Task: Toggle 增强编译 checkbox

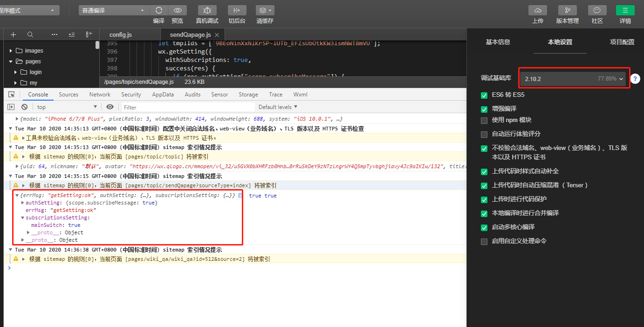Action: point(484,109)
